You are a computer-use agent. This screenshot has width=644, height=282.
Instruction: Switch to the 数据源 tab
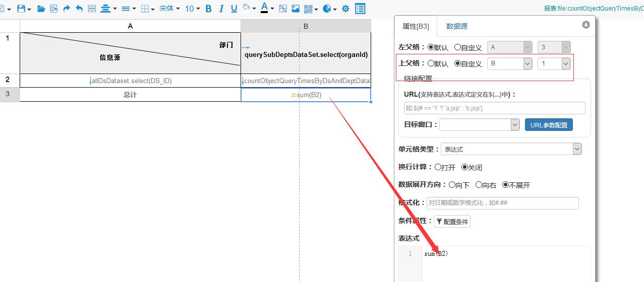[456, 26]
